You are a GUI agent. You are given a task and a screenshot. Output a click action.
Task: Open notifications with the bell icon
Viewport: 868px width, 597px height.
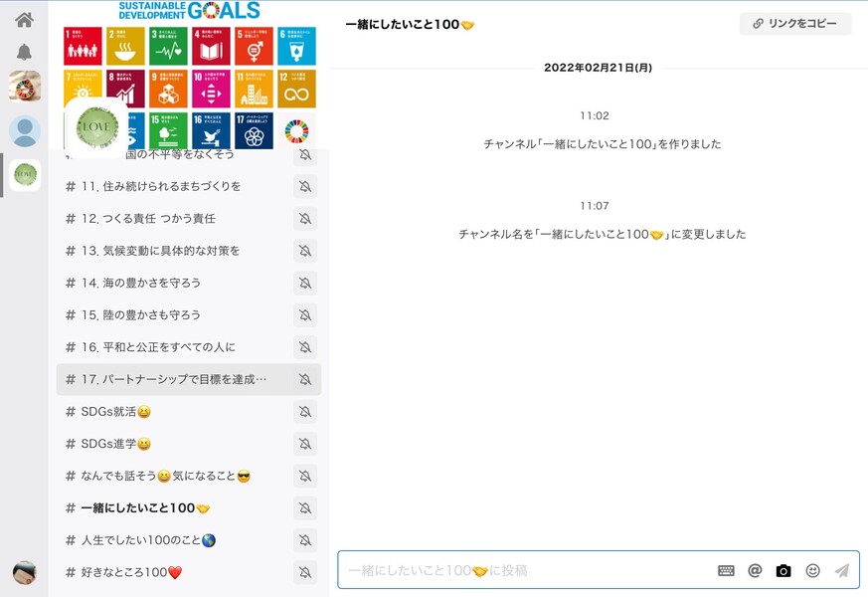[x=24, y=52]
